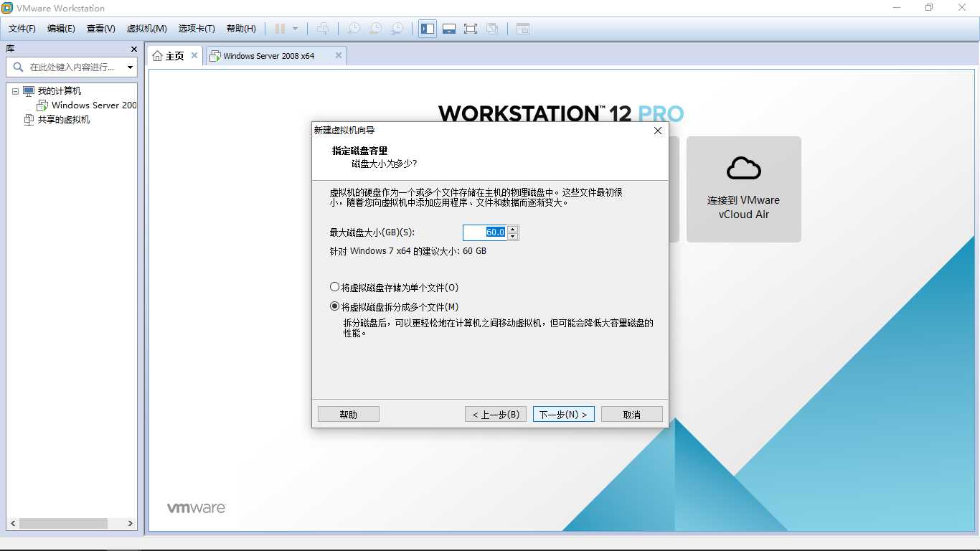
Task: Switch to the Windows Server 2008 x64 tab
Action: click(276, 56)
